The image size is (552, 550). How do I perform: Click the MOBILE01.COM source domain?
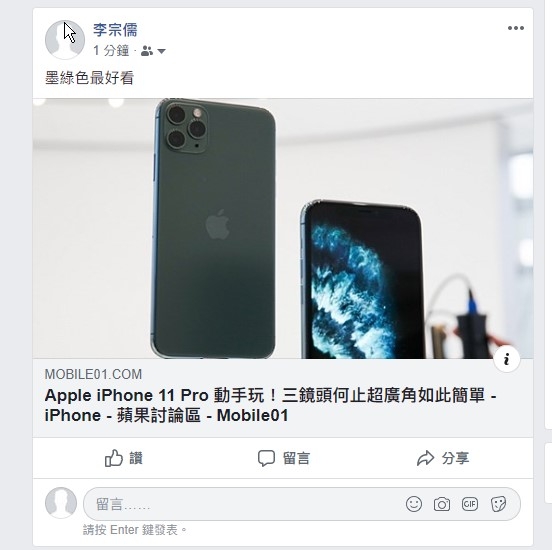93,374
